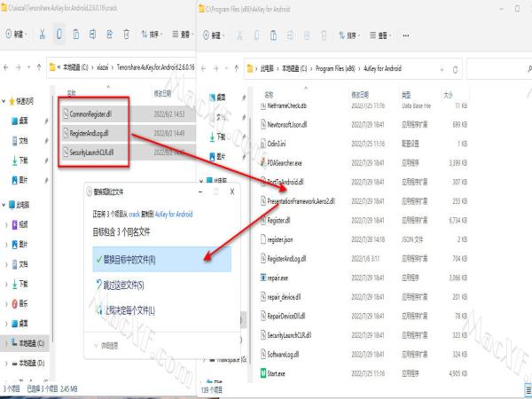The width and height of the screenshot is (532, 399).
Task: Sort by Name column in right window
Action: tap(269, 95)
